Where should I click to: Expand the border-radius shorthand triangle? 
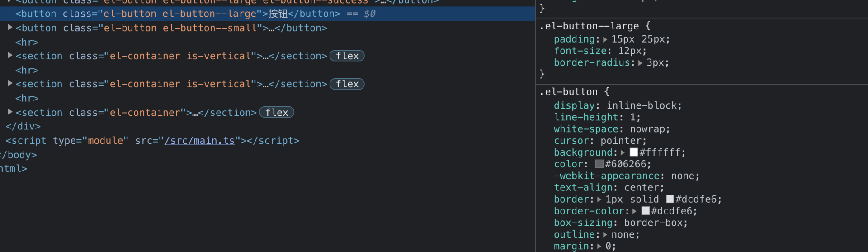pyautogui.click(x=640, y=63)
